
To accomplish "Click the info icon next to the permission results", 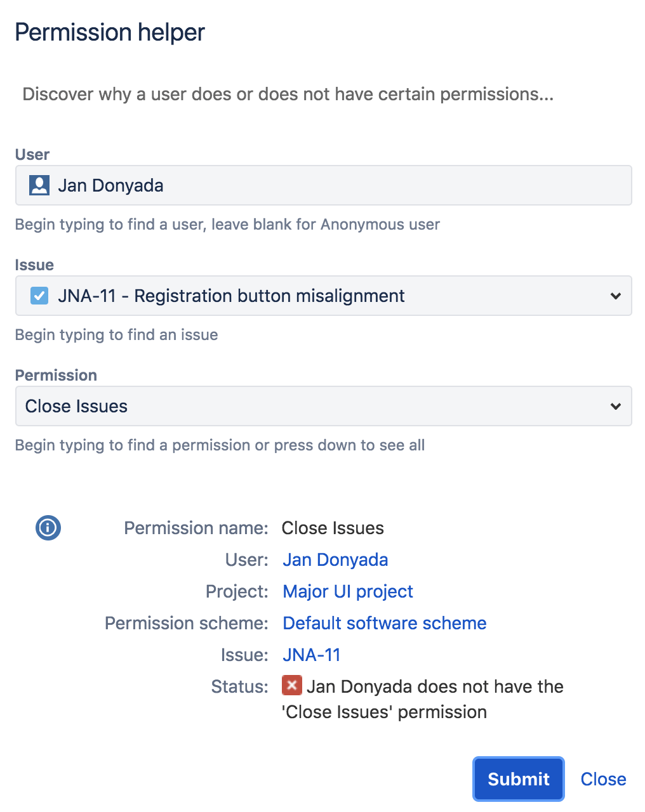I will tap(48, 527).
